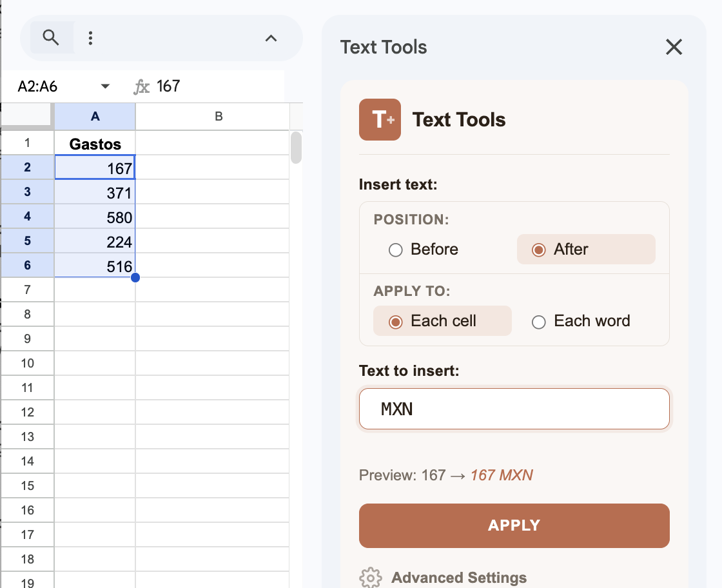
Task: Click inside the MXN text insert field
Action: pos(514,409)
